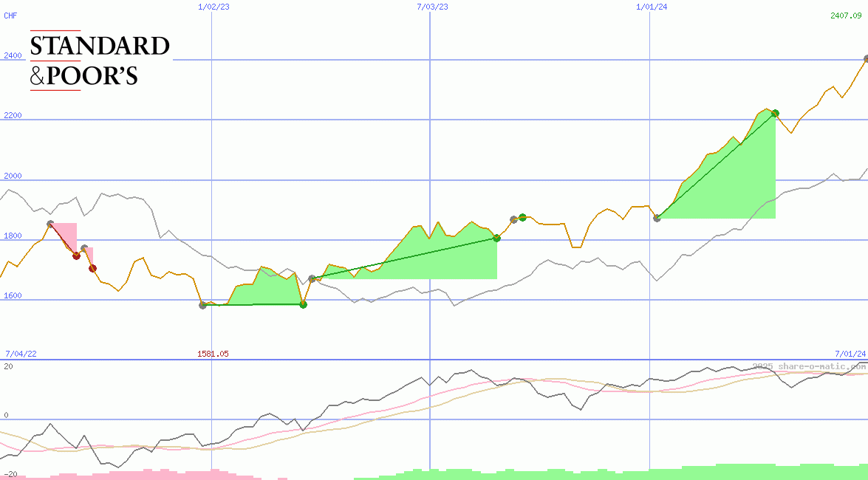Select the 1/01/24 date label
The width and height of the screenshot is (868, 480).
[652, 7]
